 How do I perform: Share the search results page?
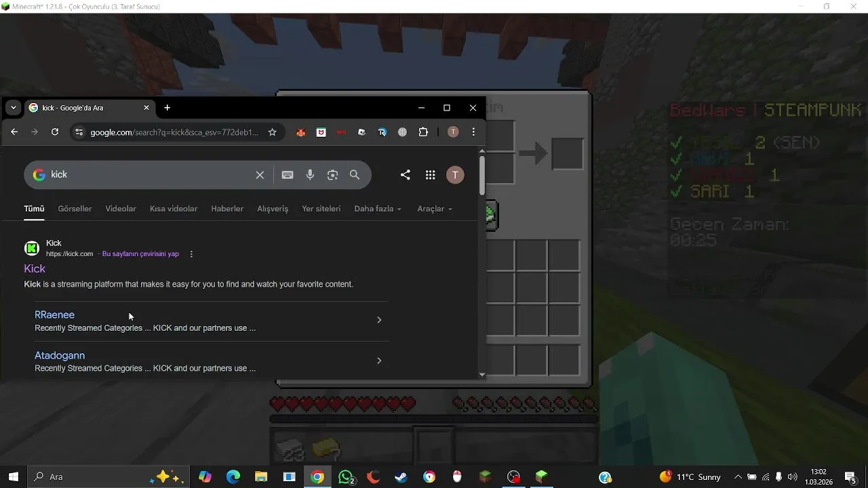pyautogui.click(x=406, y=175)
